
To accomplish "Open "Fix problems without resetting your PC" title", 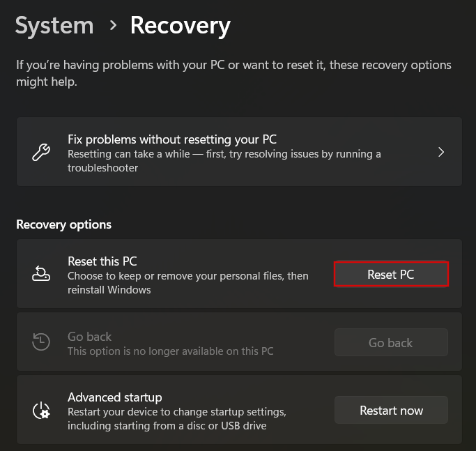I will click(x=172, y=139).
